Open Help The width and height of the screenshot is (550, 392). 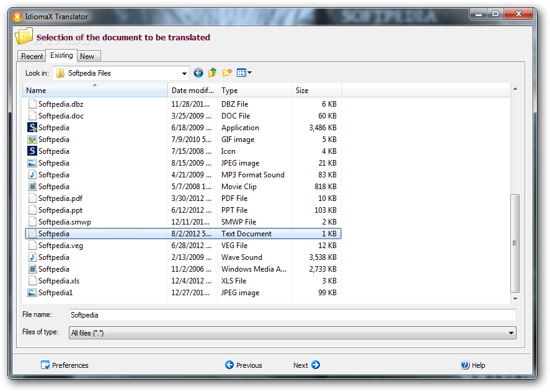[473, 365]
